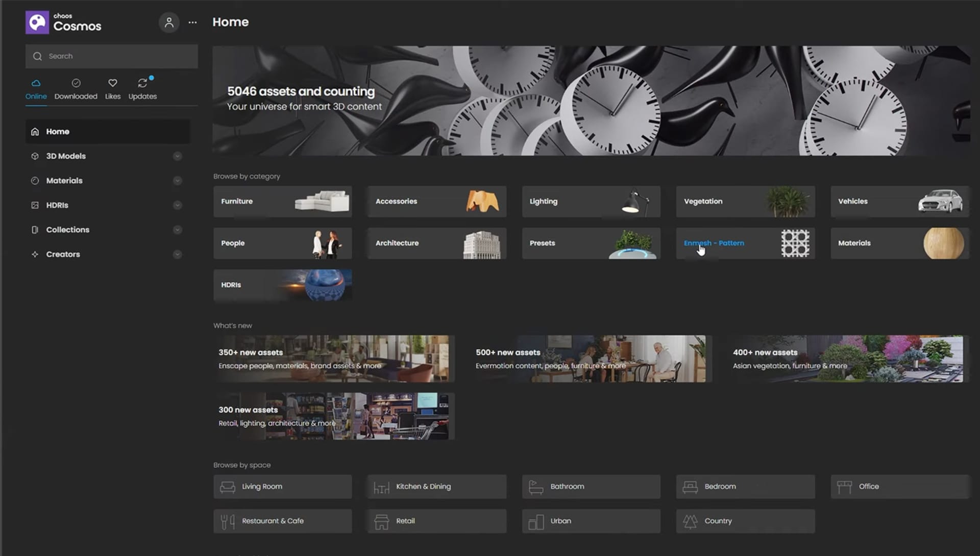
Task: Open the HDRIs category card with globe
Action: click(282, 285)
